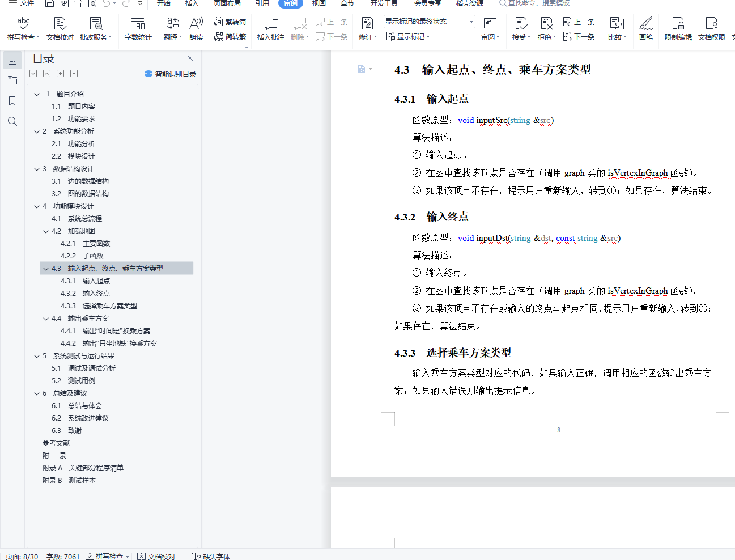735x560 pixels.
Task: Show 字数统计 word count
Action: point(138,29)
